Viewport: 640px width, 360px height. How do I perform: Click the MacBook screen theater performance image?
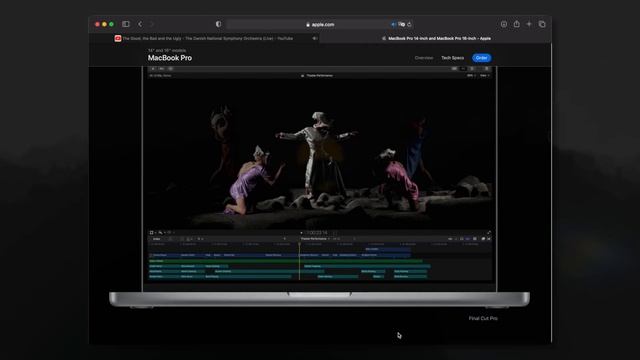click(x=319, y=153)
